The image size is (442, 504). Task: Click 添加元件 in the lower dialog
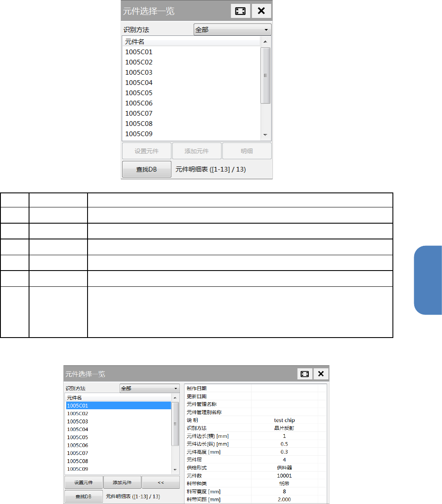tap(122, 483)
